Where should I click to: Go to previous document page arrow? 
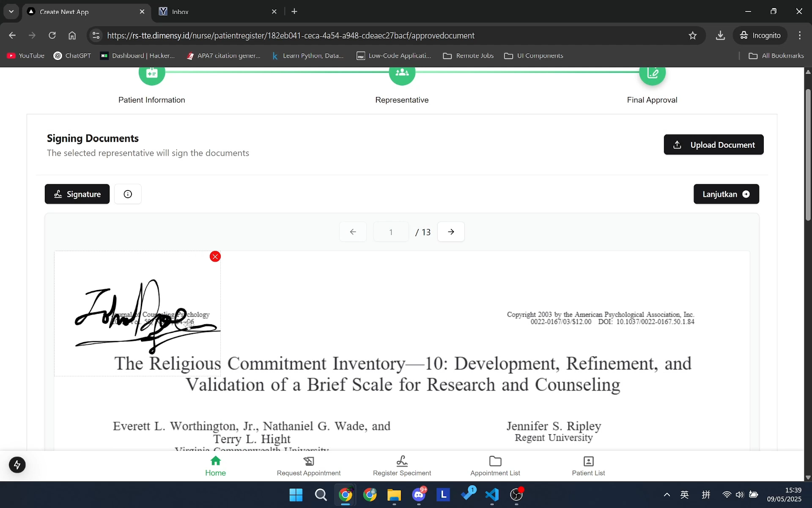click(353, 232)
